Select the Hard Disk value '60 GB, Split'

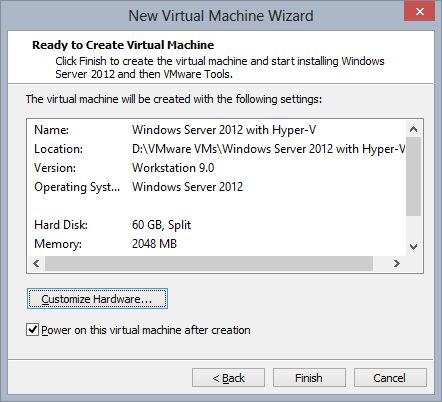[x=161, y=225]
